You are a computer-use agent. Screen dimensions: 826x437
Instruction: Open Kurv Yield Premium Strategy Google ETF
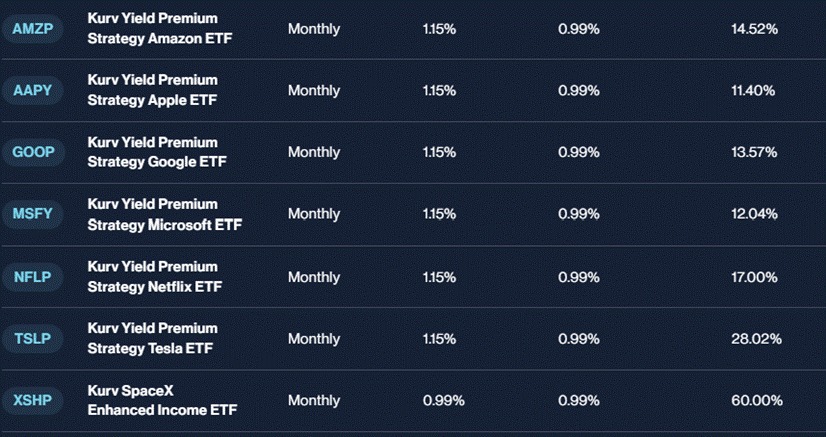157,152
